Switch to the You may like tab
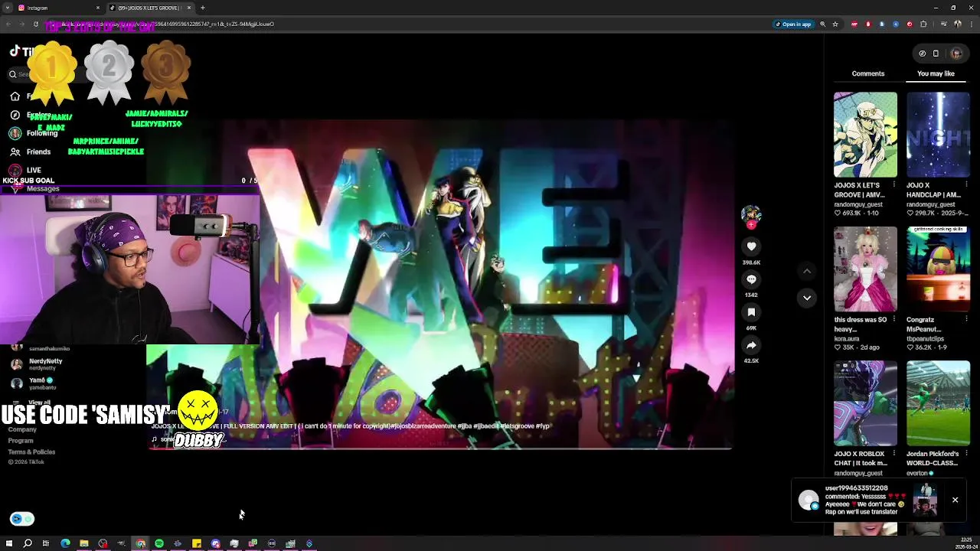The width and height of the screenshot is (980, 551). 936,73
